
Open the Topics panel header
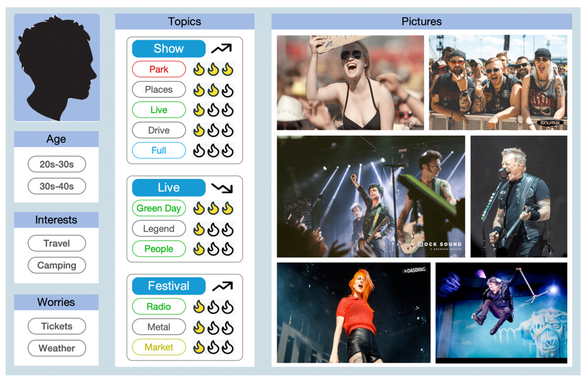[185, 22]
